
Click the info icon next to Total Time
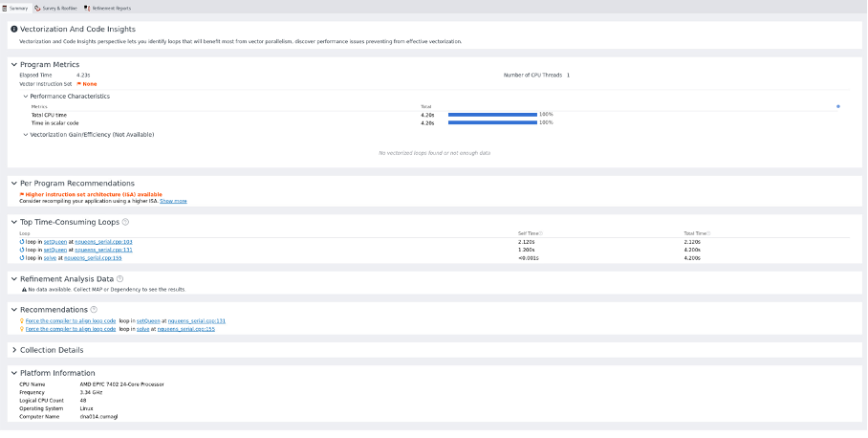[x=708, y=233]
